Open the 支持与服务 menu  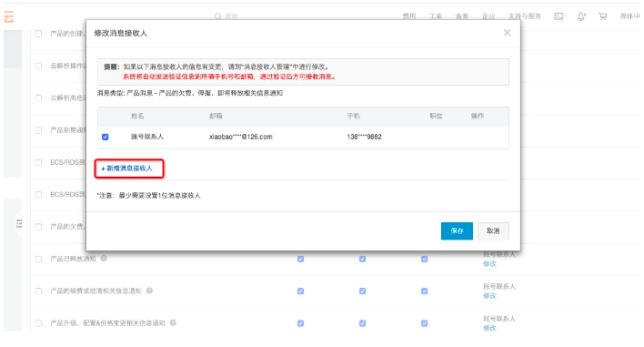point(525,16)
